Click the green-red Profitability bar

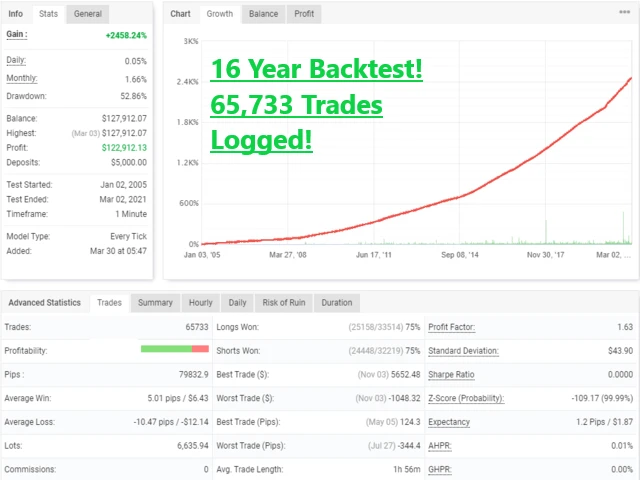[174, 349]
